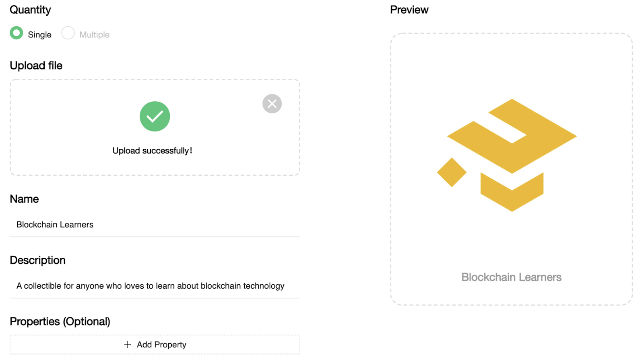The image size is (644, 361).
Task: Remove the uploaded file with the X icon
Action: (272, 104)
